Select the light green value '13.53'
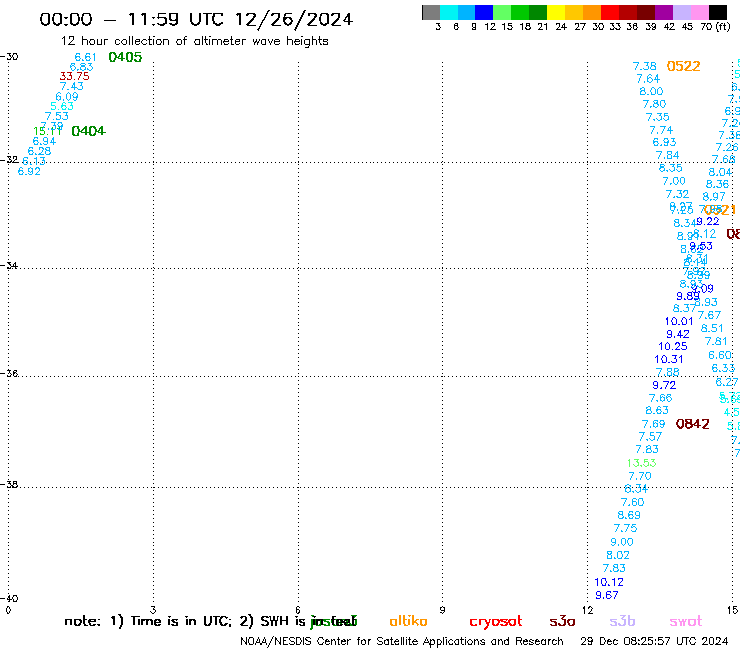Viewport: 740px width, 650px height. pos(641,463)
